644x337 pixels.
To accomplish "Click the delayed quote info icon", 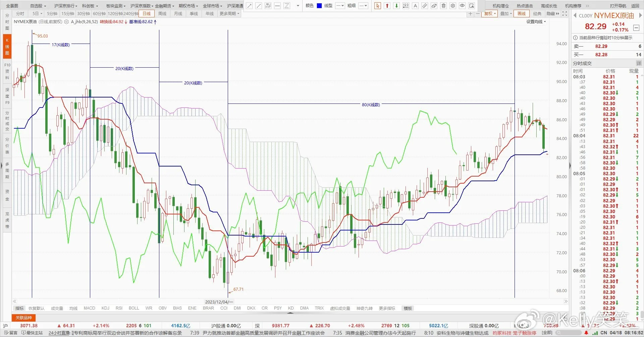I will pyautogui.click(x=575, y=38).
